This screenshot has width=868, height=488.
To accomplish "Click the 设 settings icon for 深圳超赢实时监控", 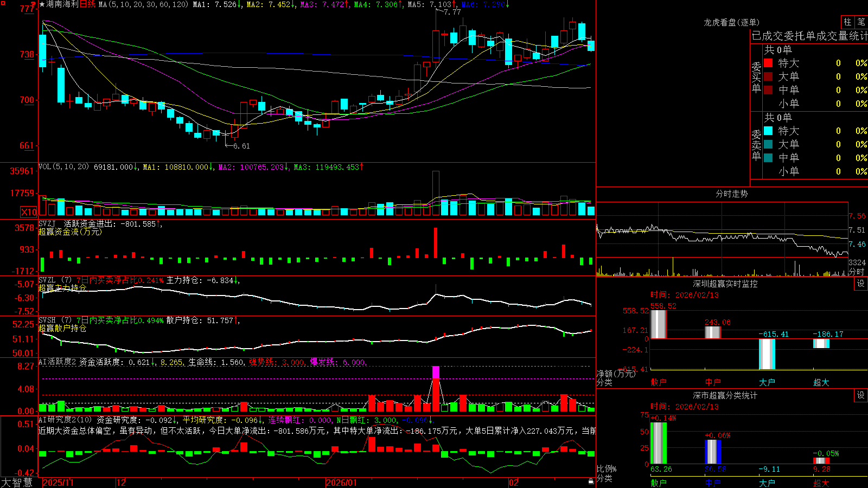I will [860, 284].
